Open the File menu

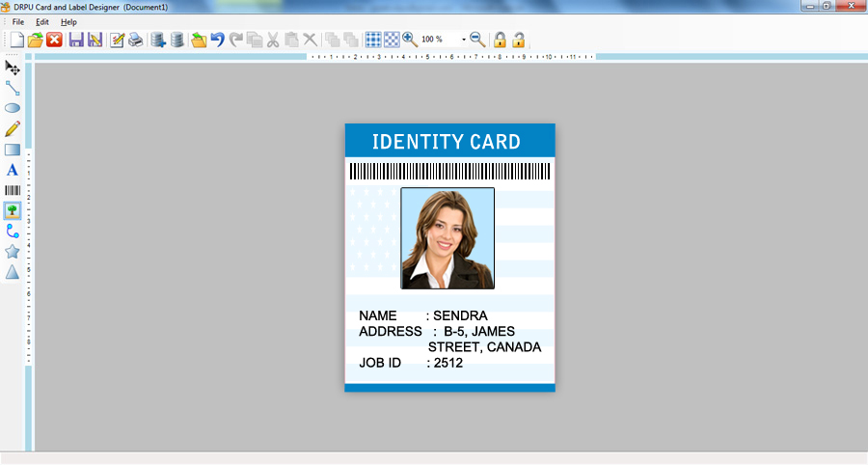pos(18,22)
